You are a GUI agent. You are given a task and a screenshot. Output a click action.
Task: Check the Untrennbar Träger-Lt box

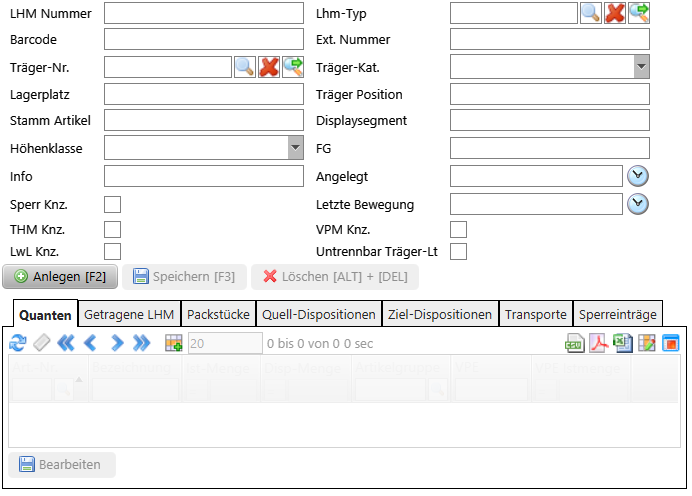click(459, 251)
